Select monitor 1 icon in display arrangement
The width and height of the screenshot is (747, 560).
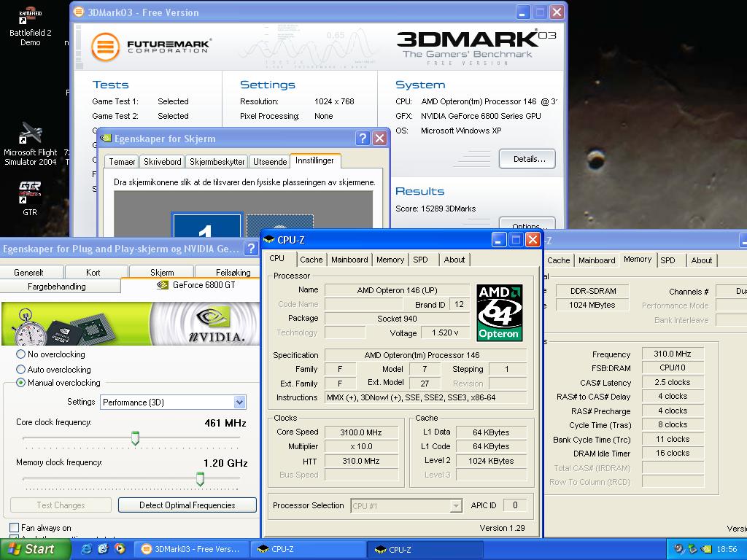[206, 225]
